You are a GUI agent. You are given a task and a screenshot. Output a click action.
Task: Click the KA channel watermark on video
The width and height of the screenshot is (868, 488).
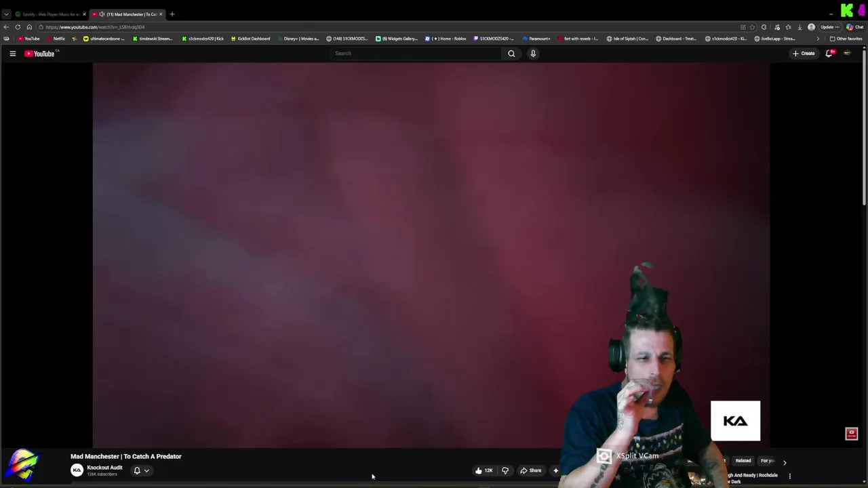[x=735, y=421]
